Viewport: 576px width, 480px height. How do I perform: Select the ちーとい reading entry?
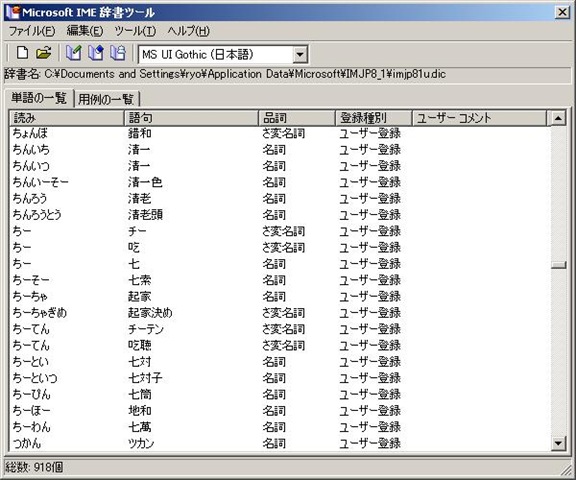tap(30, 361)
